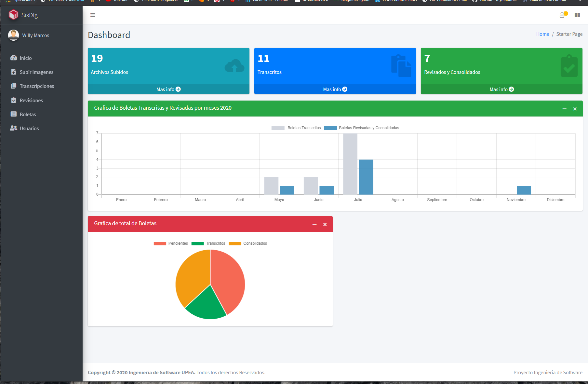
Task: Expand Mas info on Archivos Subidos card
Action: (x=168, y=89)
